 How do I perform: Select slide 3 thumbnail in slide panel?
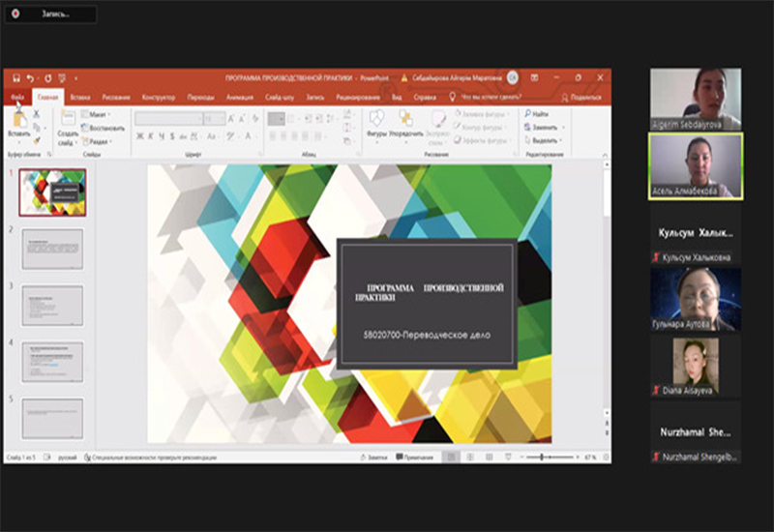point(52,305)
